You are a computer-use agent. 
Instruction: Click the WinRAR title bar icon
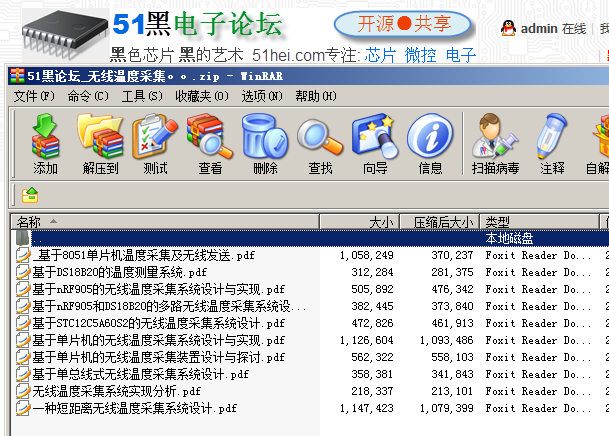click(17, 76)
